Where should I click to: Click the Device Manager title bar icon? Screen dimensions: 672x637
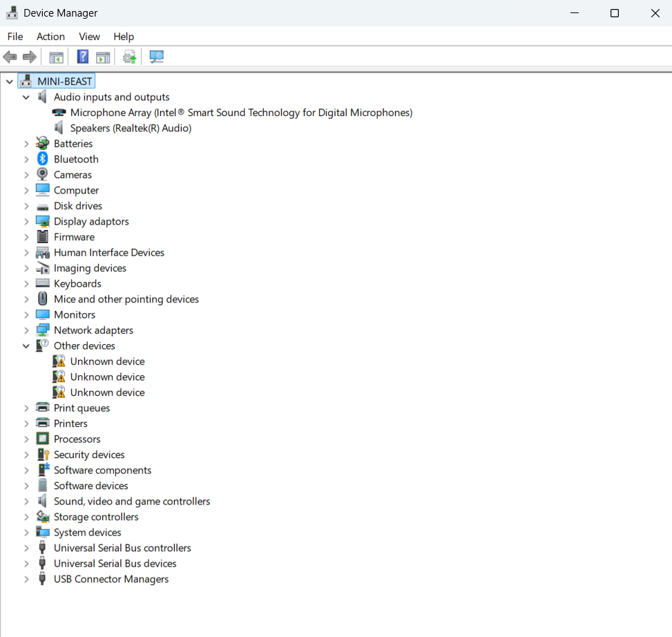pos(12,12)
